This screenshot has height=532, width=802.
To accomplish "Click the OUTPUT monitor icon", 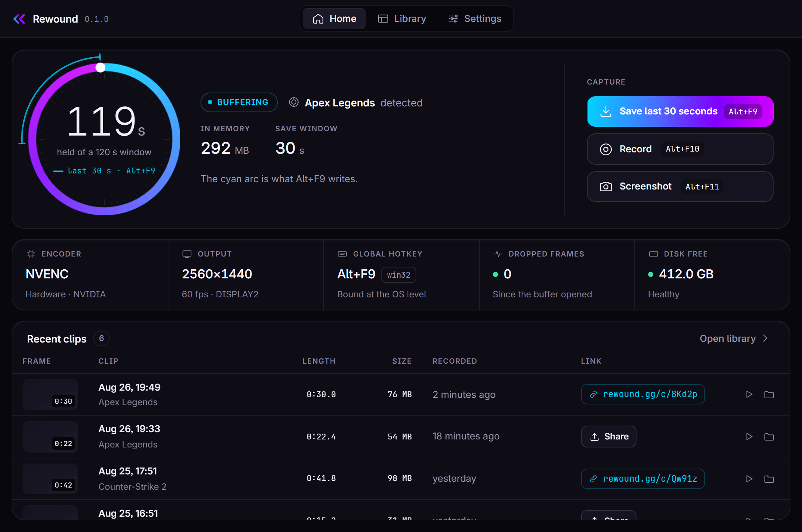I will pyautogui.click(x=187, y=254).
